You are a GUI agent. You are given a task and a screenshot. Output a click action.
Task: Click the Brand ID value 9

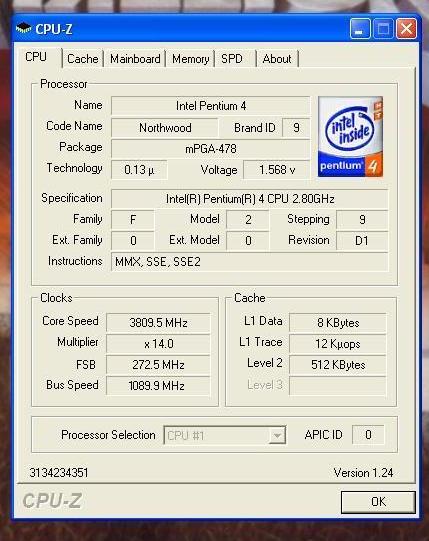point(296,128)
